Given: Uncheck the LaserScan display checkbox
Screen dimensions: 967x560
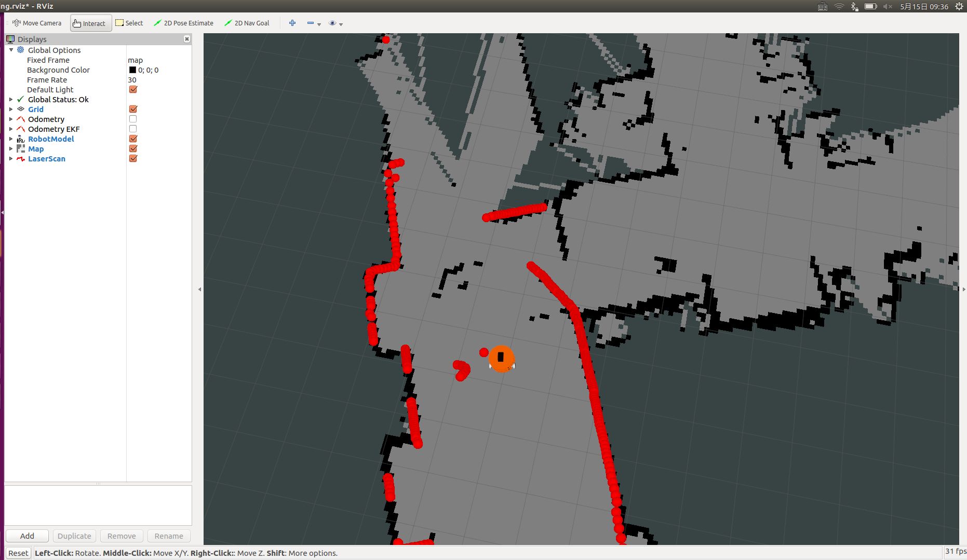Looking at the screenshot, I should (133, 158).
